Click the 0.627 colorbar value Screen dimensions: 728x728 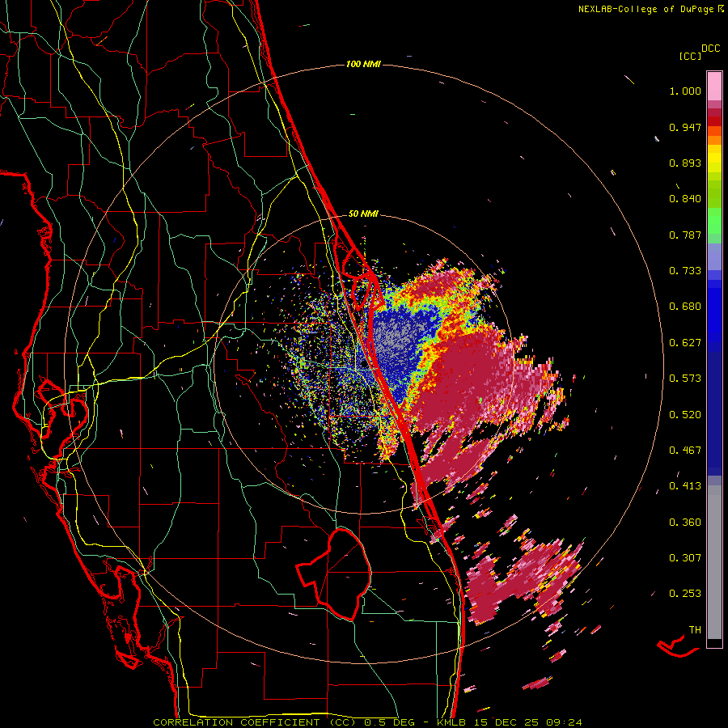(685, 343)
